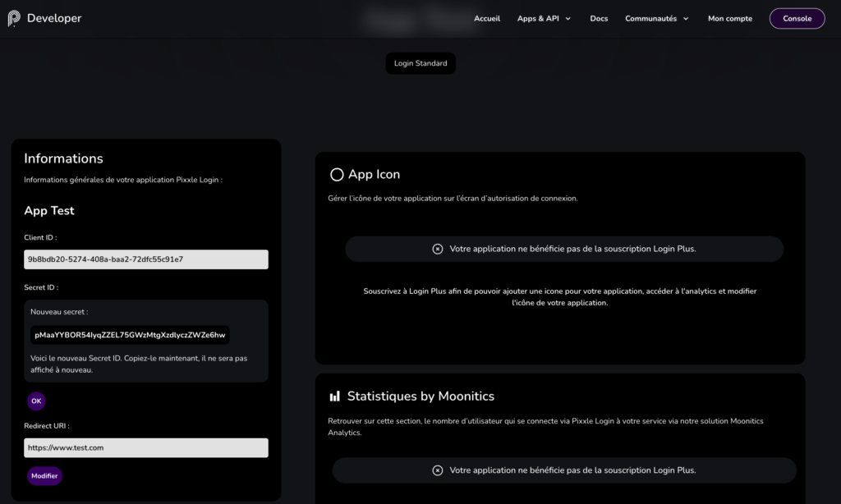Open Mon compte in the navigation

[730, 18]
